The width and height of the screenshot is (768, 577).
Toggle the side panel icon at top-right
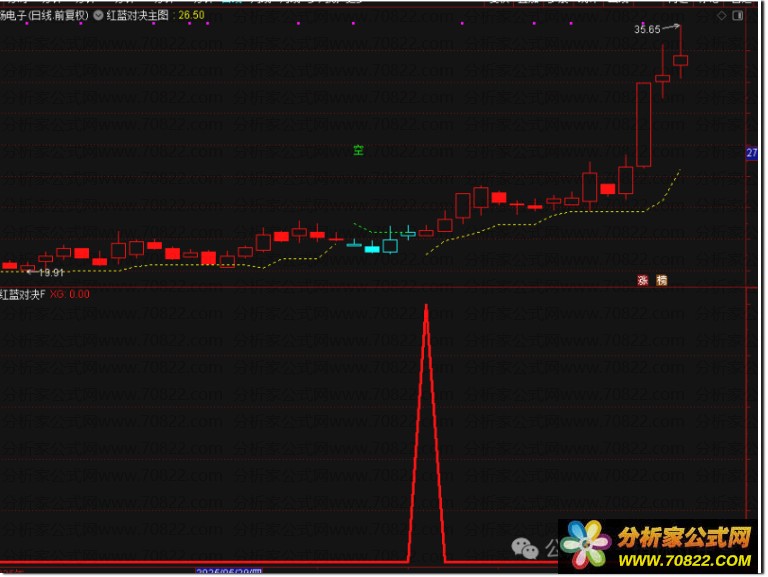tap(737, 16)
